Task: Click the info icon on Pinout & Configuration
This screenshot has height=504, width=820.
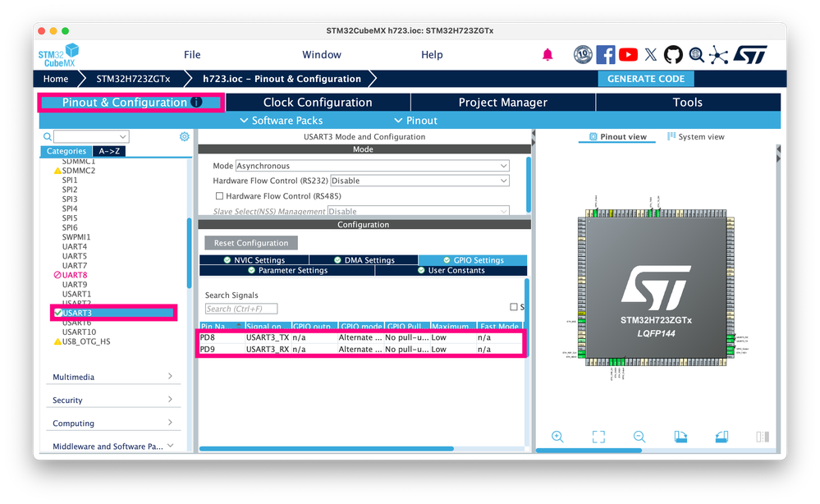Action: (x=196, y=102)
